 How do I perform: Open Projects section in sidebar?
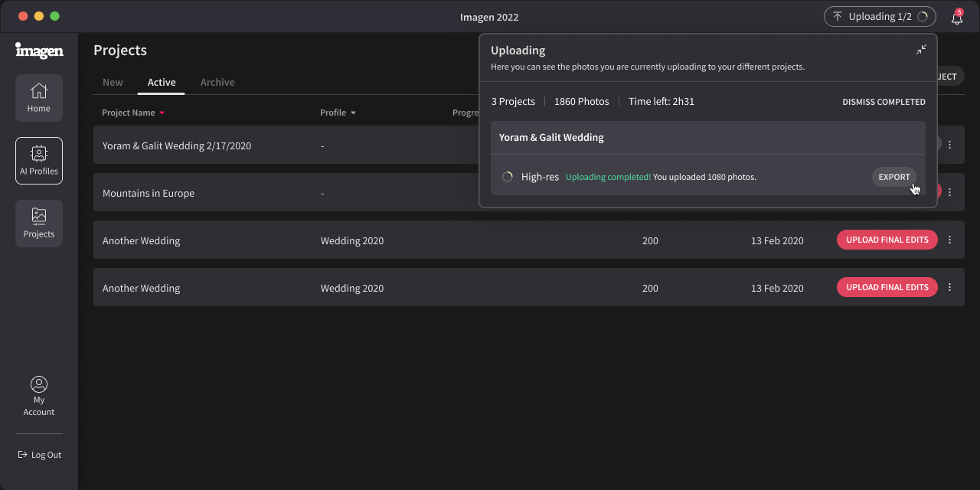point(39,224)
